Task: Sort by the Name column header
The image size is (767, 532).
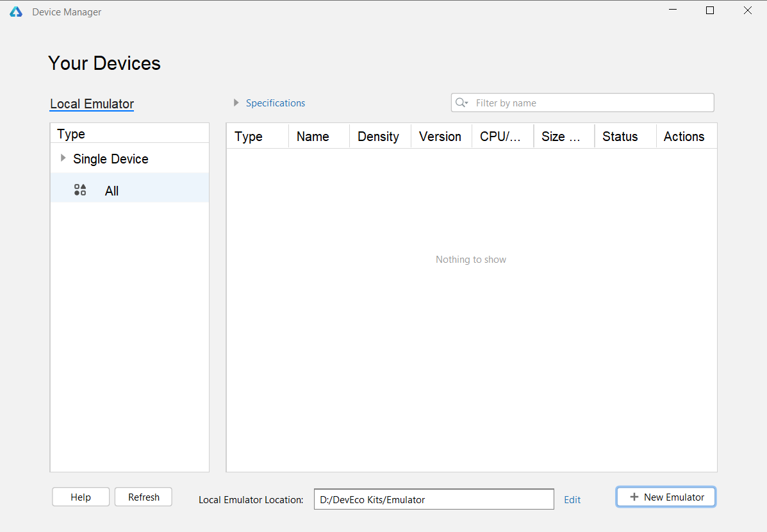Action: tap(319, 136)
